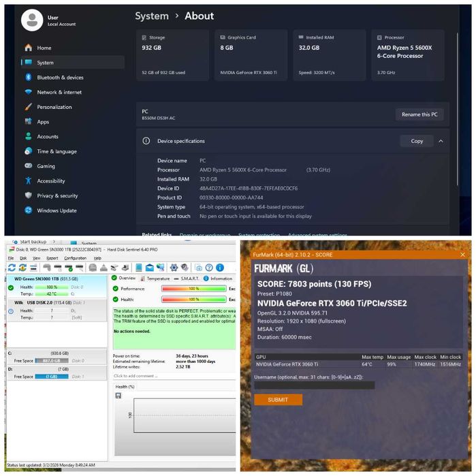Click the System breadcrumb link
This screenshot has height=476, width=476.
click(152, 16)
